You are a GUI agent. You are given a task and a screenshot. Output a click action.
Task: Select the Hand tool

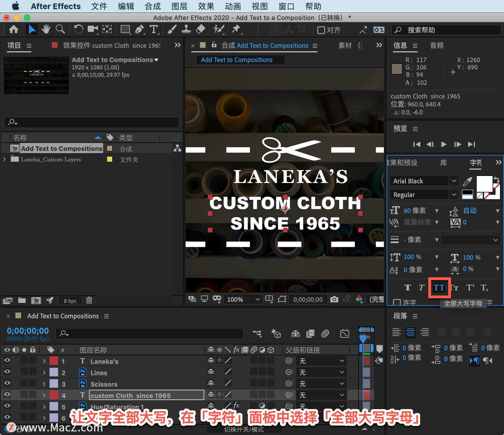[x=46, y=29]
